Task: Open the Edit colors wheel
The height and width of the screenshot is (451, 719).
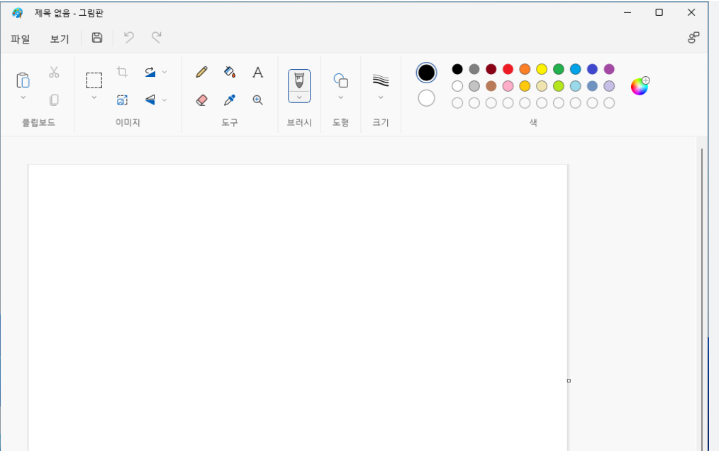Action: [640, 86]
